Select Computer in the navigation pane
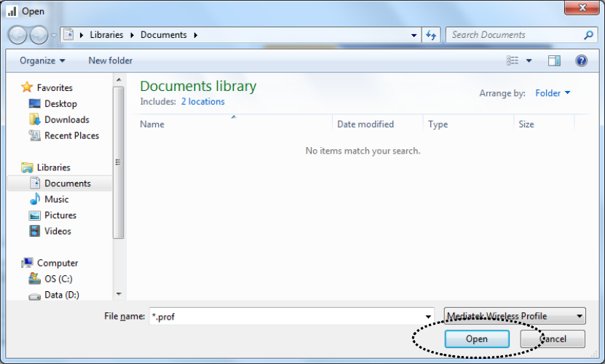The image size is (605, 364). coord(58,264)
